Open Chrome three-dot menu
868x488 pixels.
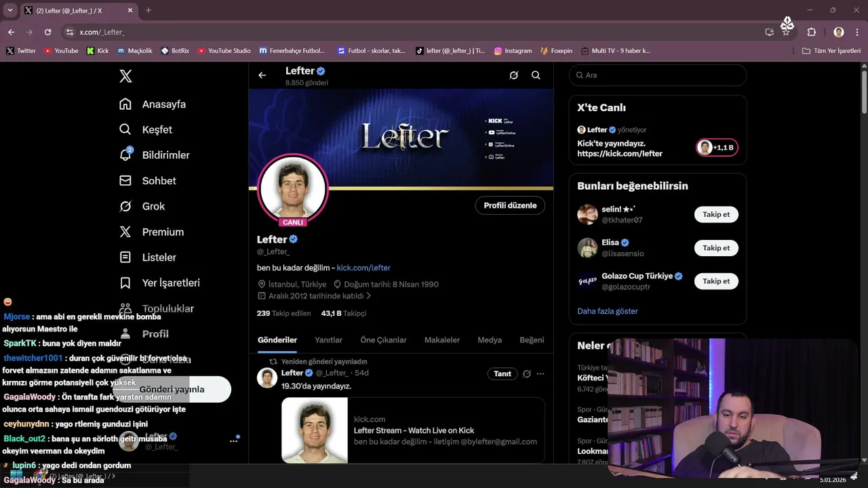[x=857, y=32]
